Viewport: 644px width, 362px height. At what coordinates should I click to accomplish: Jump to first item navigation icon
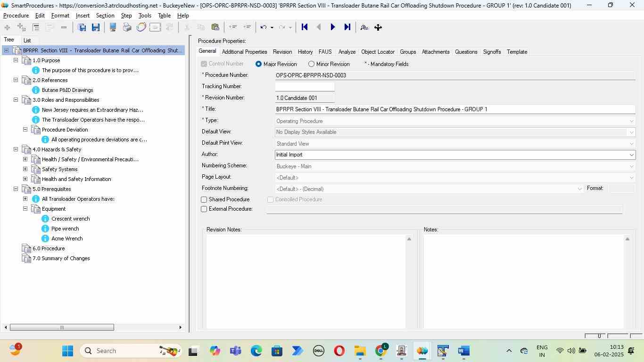pos(305,27)
